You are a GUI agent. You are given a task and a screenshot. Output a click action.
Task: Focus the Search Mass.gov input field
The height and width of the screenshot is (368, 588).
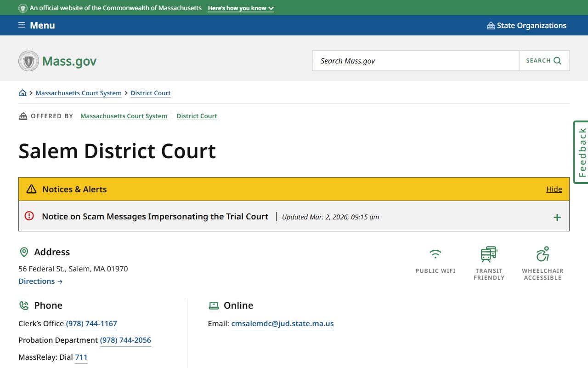click(416, 61)
